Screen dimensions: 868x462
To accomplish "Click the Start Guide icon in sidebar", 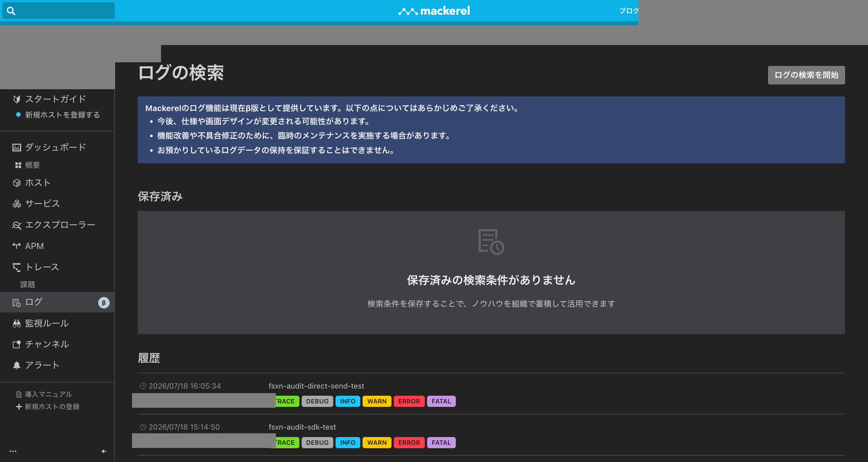I will pyautogui.click(x=17, y=99).
